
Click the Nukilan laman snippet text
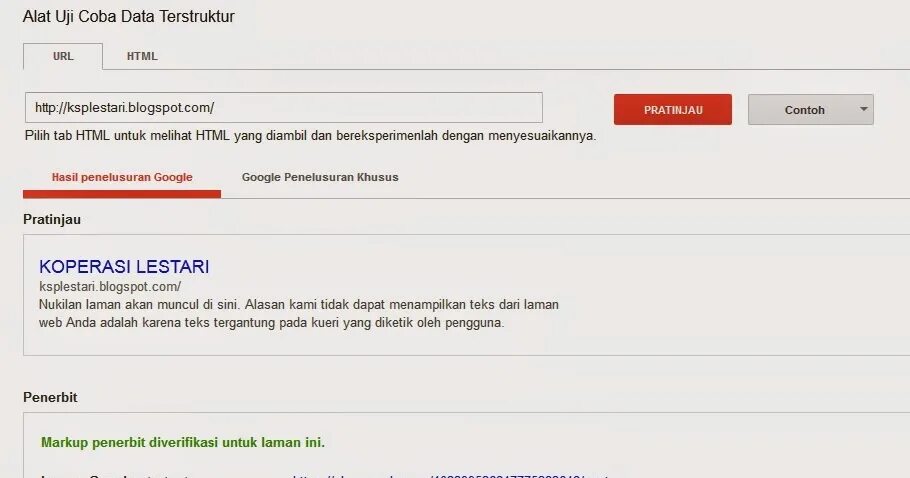coord(299,313)
